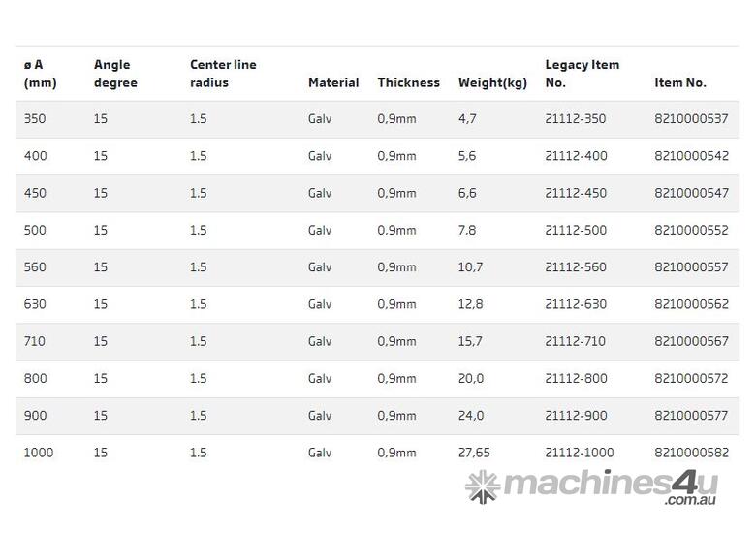
Task: Click the "Legacy Item No." column header
Action: (582, 74)
